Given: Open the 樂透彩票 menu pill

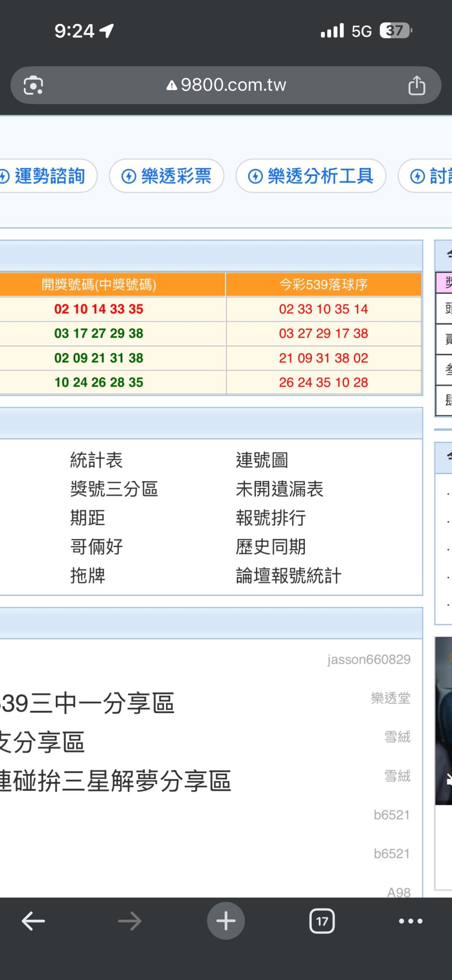Looking at the screenshot, I should click(167, 176).
